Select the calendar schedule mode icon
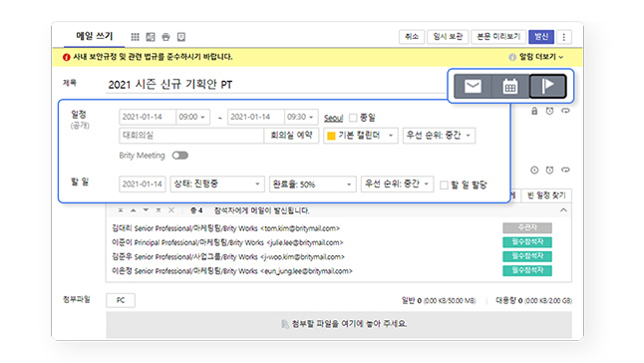This screenshot has height=363, width=644. 510,86
